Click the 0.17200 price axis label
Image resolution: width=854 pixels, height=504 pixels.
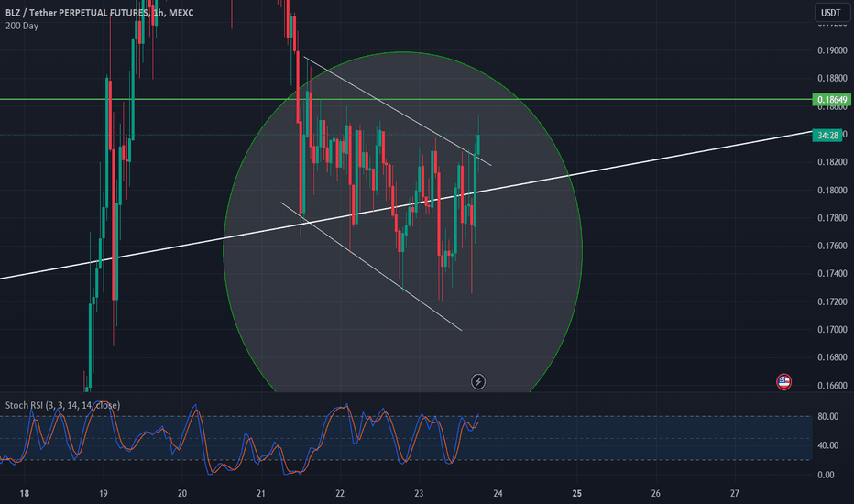832,301
